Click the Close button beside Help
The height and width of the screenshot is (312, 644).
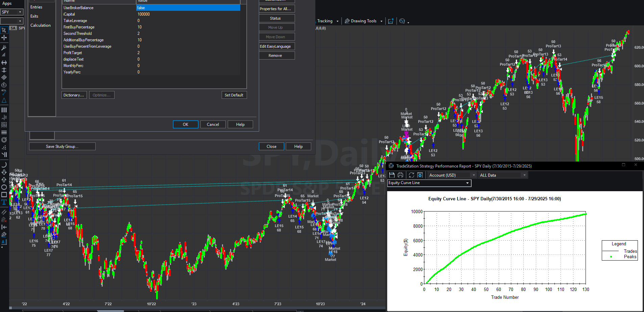tap(271, 147)
